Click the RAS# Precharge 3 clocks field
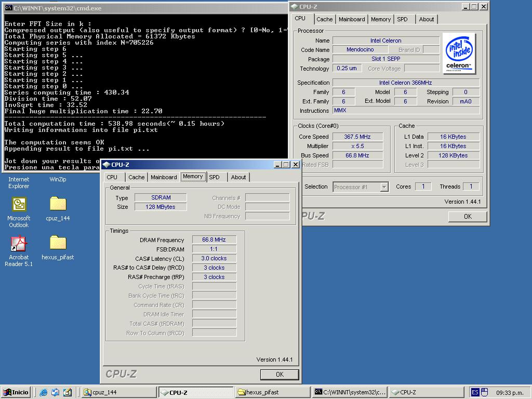 [214, 277]
